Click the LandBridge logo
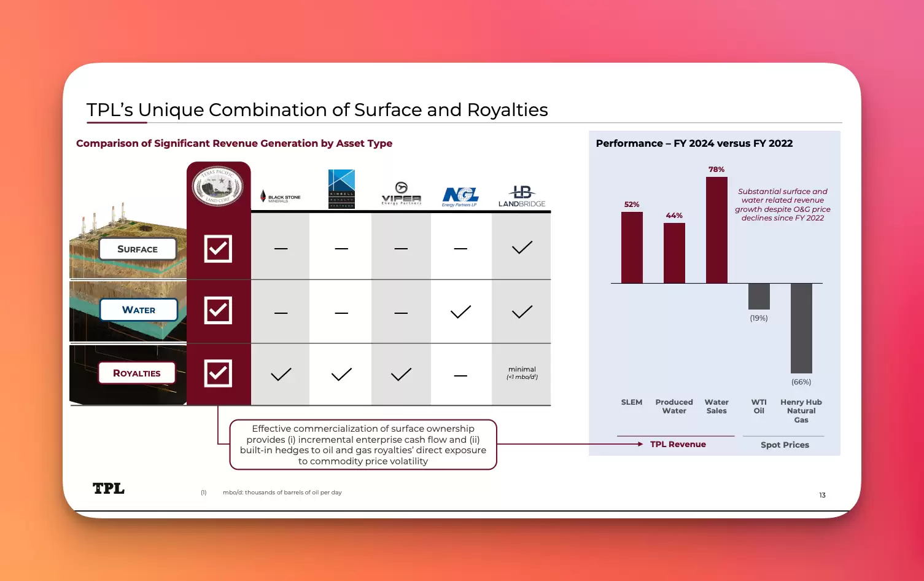This screenshot has height=581, width=924. pyautogui.click(x=522, y=197)
